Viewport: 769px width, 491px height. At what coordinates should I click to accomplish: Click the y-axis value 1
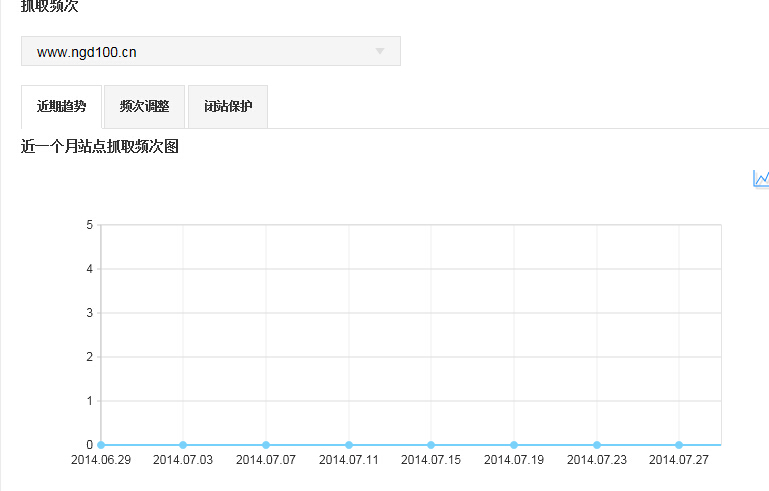click(x=89, y=401)
